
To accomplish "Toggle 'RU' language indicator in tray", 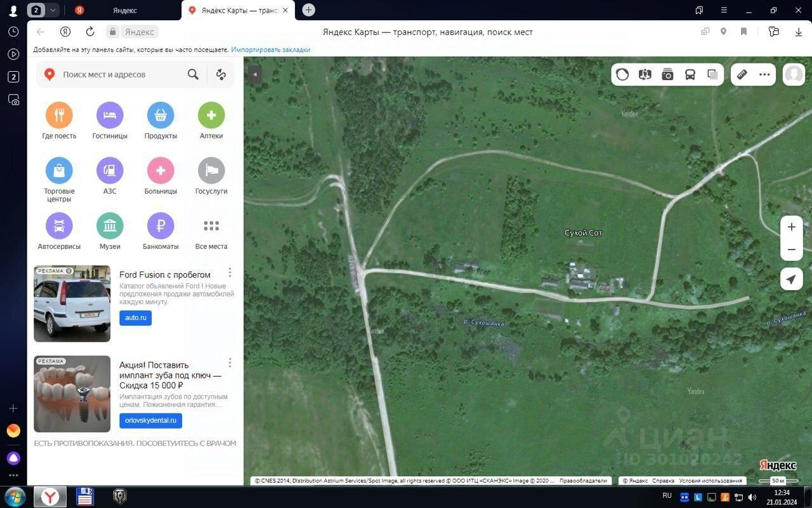I will tap(667, 495).
